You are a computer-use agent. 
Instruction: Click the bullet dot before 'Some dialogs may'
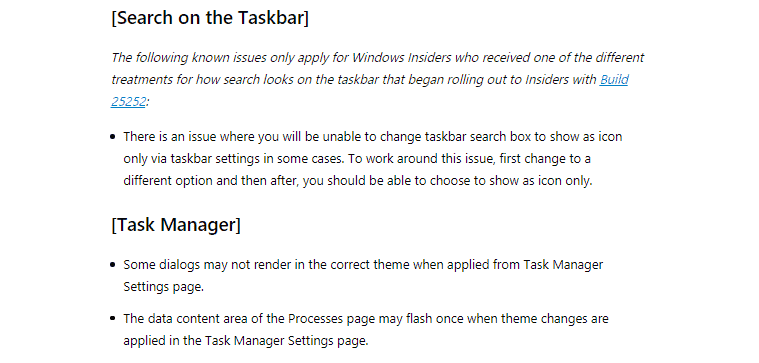[113, 265]
